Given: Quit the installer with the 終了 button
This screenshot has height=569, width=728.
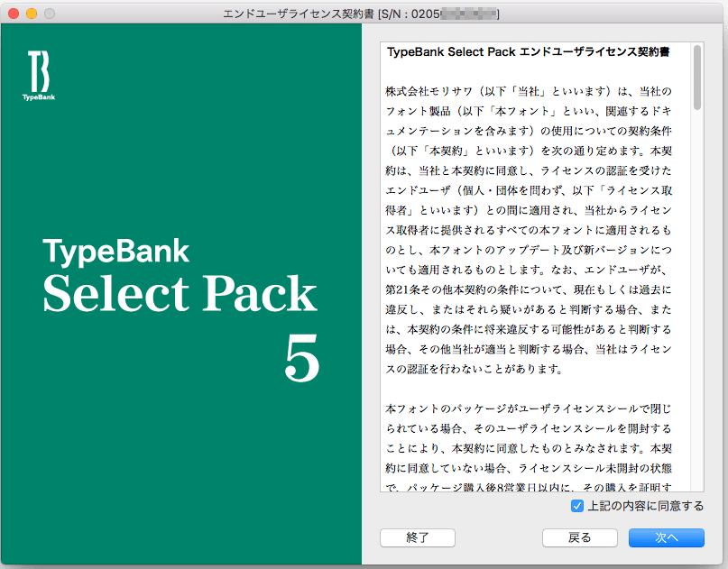Looking at the screenshot, I should 418,537.
